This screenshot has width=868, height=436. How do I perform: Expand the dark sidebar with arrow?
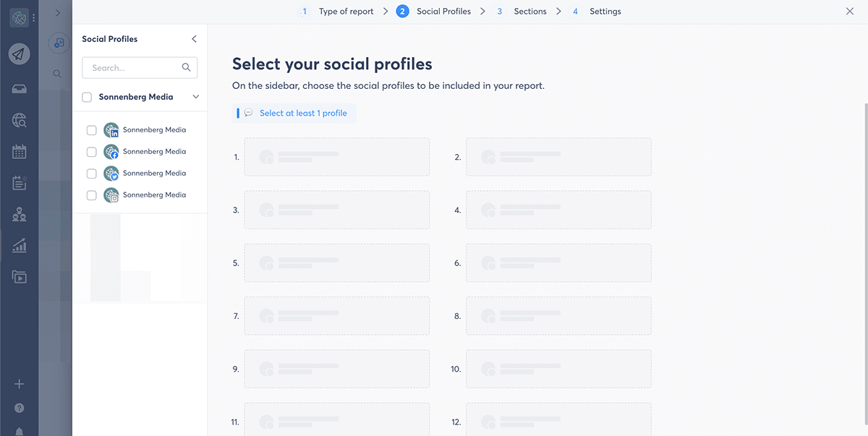[58, 12]
